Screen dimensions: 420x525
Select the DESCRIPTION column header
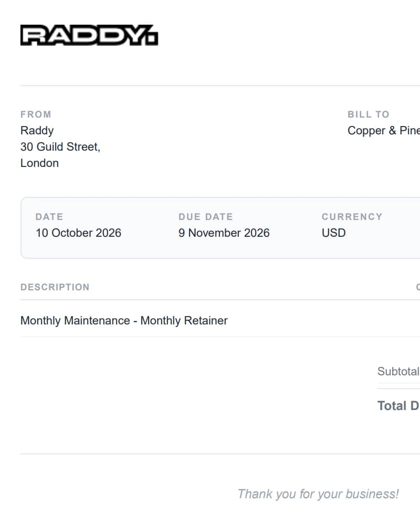[x=55, y=287]
